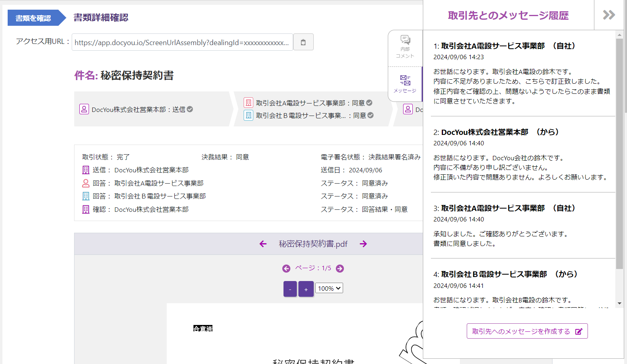627x364 pixels.
Task: Go to previous page circle arrow
Action: point(286,269)
